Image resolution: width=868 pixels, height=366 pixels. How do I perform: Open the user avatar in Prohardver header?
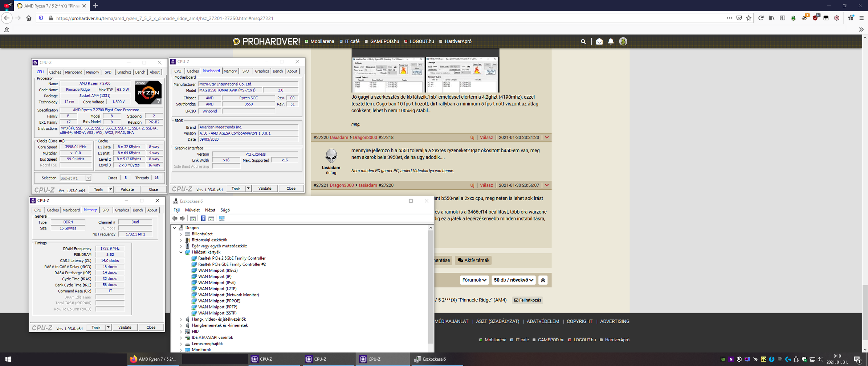pos(623,42)
